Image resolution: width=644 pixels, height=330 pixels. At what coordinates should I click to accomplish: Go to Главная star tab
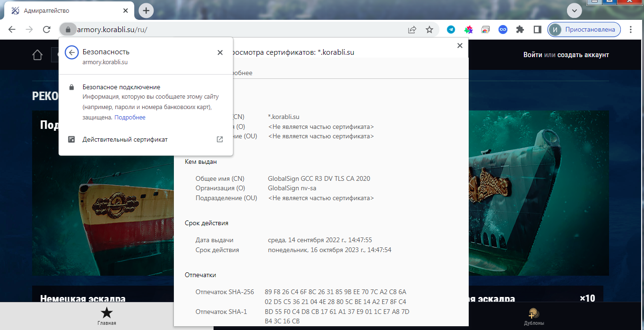[x=107, y=316]
